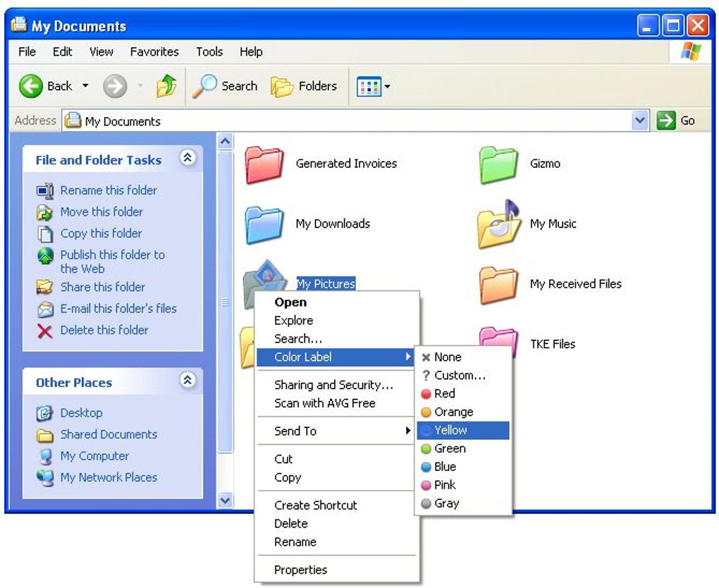The height and width of the screenshot is (588, 719).
Task: Pick the Gray color label
Action: pos(463,503)
